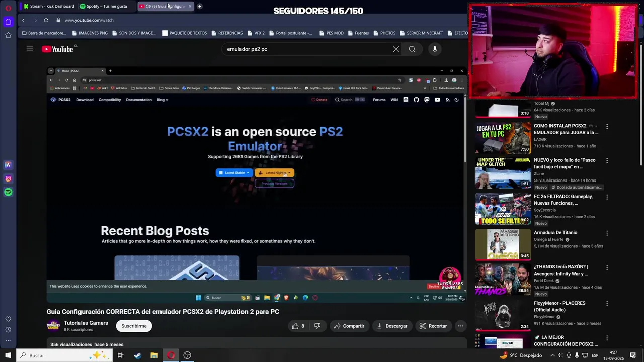Open options menu for COMO INSTALAR PCSX2 video
The image size is (644, 362).
click(607, 127)
